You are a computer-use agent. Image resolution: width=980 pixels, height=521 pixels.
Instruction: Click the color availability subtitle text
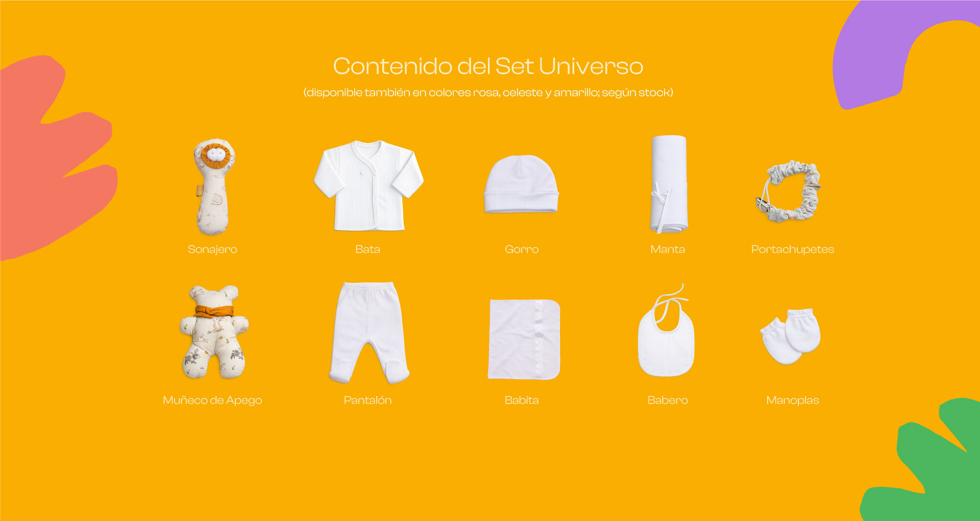tap(488, 93)
